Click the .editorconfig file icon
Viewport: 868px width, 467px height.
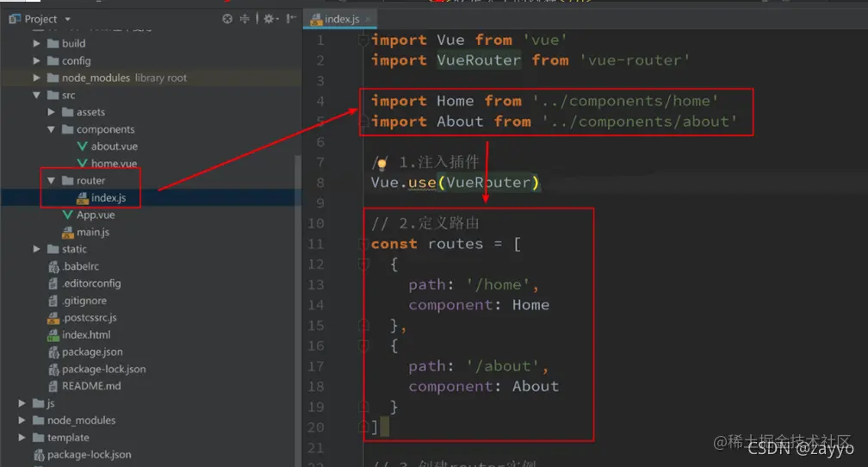[53, 283]
